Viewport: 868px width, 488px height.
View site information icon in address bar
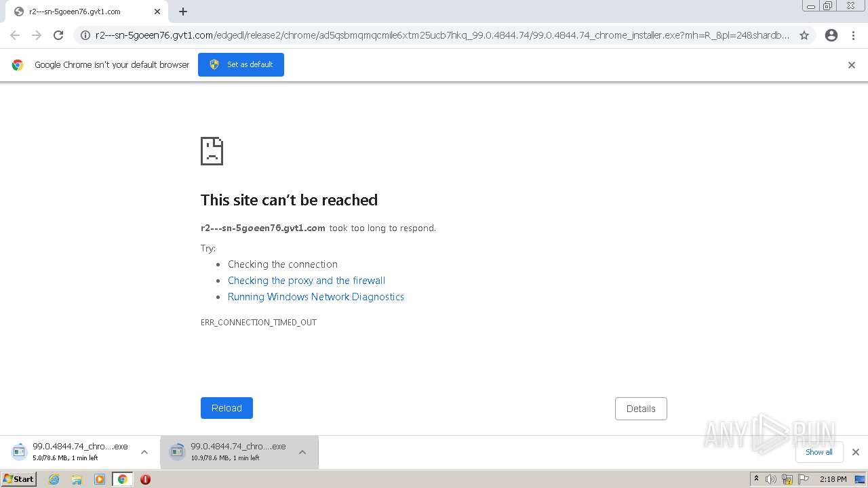(x=85, y=35)
